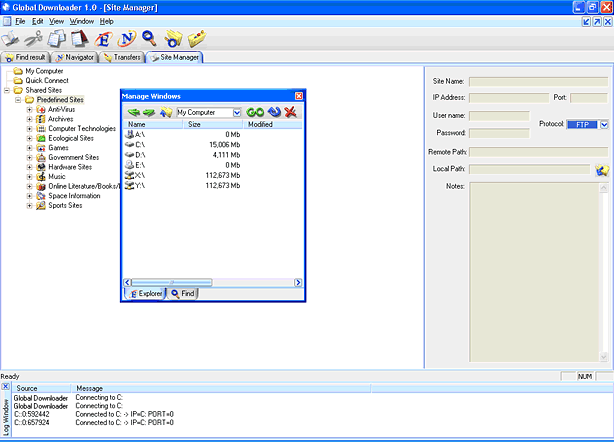The height and width of the screenshot is (442, 614).
Task: Expand the Ecological Sites category
Action: 29,138
